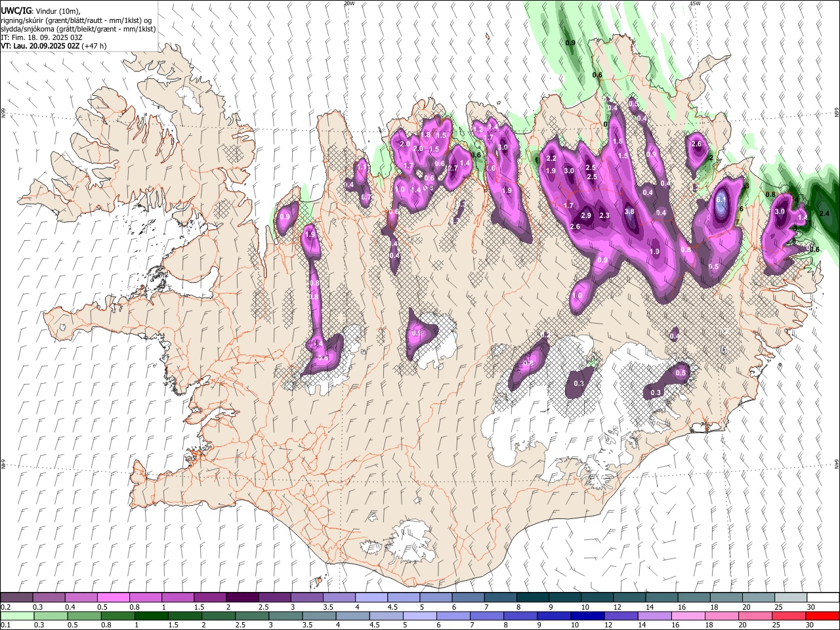The image size is (840, 630).
Task: Select the bottom legend swatch between 25 and 30
Action: point(788,616)
